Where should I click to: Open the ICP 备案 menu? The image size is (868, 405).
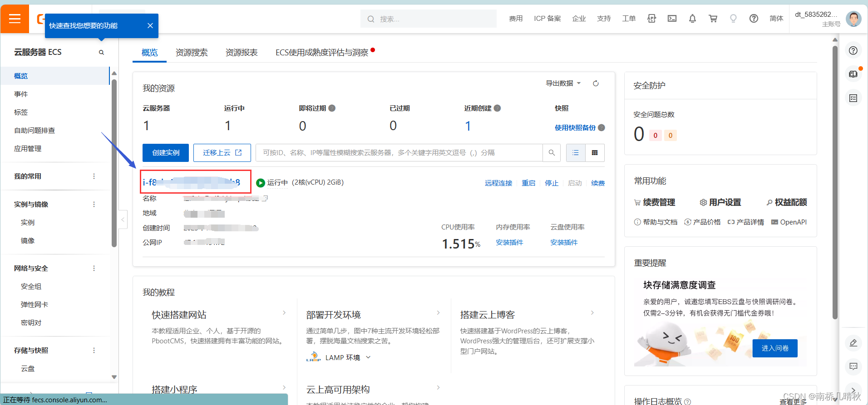pyautogui.click(x=547, y=19)
